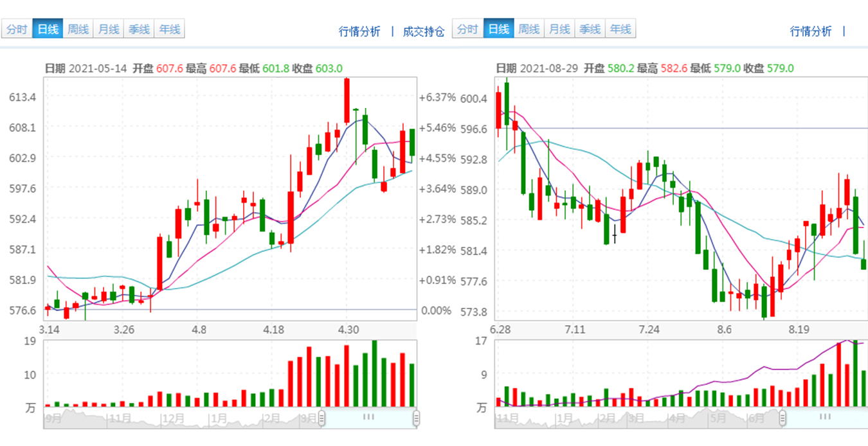This screenshot has width=868, height=446.
Task: Open 月线 tab on right chart
Action: click(x=559, y=30)
